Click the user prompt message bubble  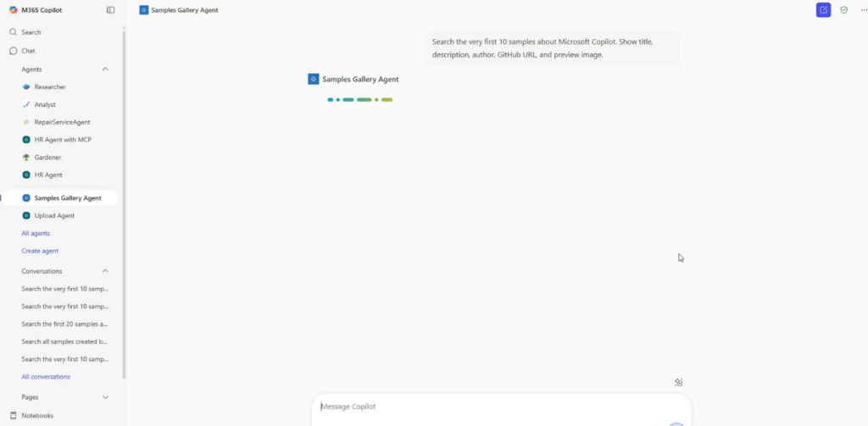tap(551, 48)
